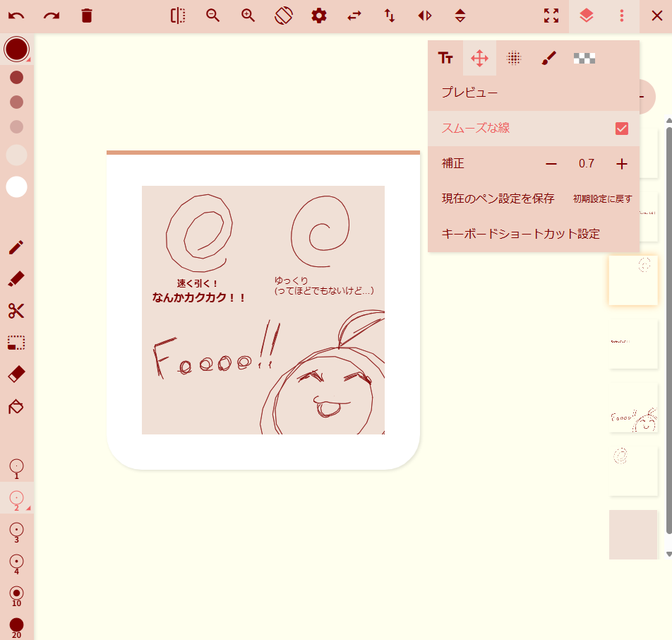The height and width of the screenshot is (640, 672).
Task: Click the trash delete icon
Action: tap(87, 16)
